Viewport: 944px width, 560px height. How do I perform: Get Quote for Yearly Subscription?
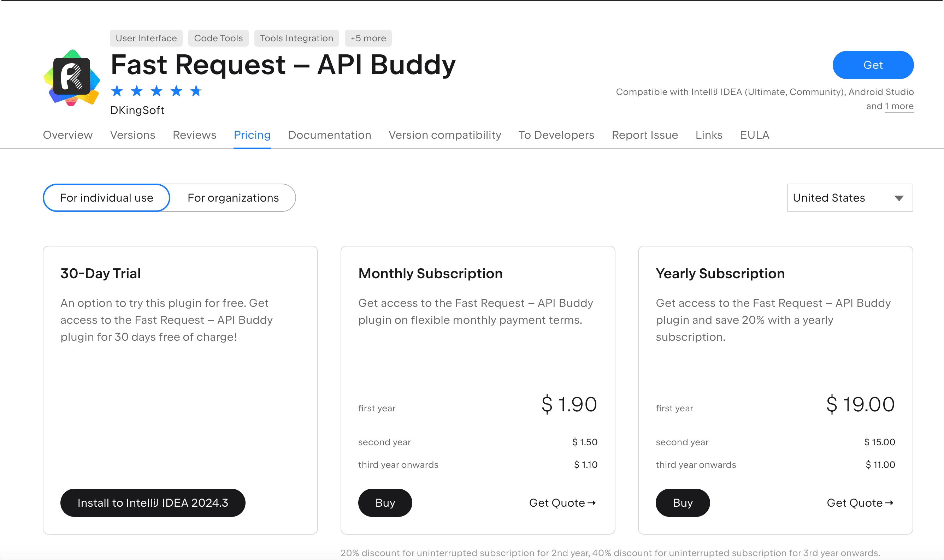point(860,503)
